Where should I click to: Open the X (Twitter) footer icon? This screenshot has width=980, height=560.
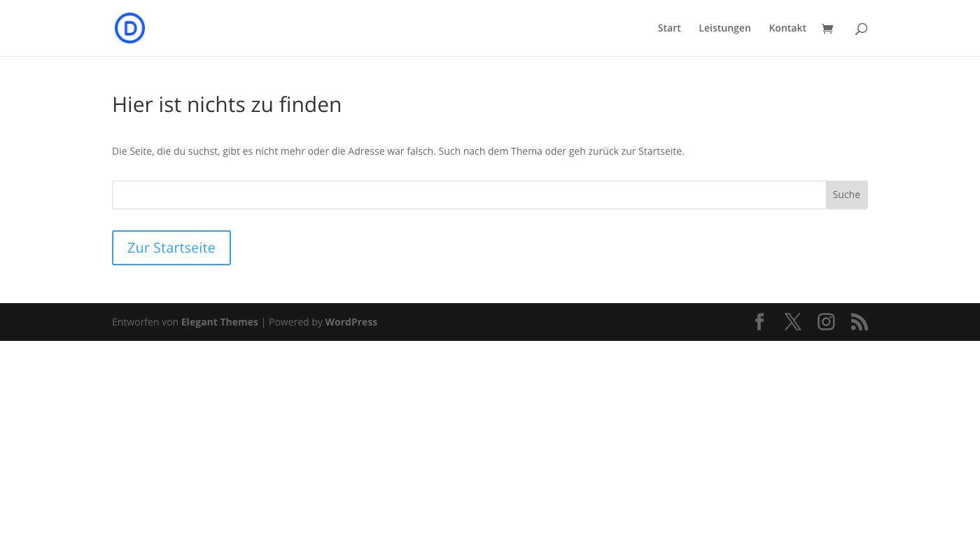point(792,322)
